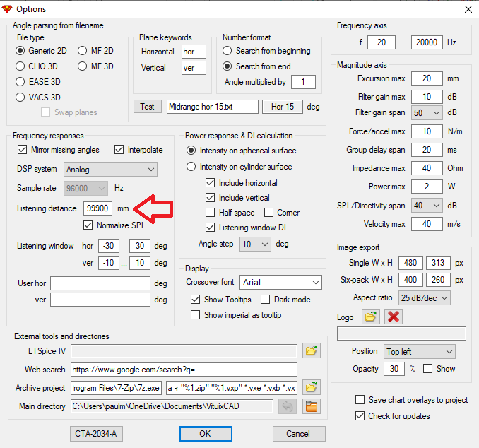
Task: Browse for Archive project program
Action: 312,387
